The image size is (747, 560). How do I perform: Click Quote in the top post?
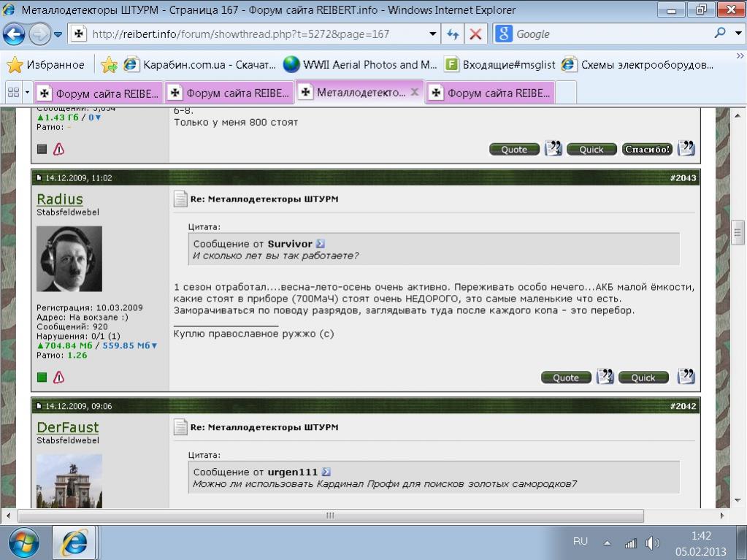[x=514, y=150]
